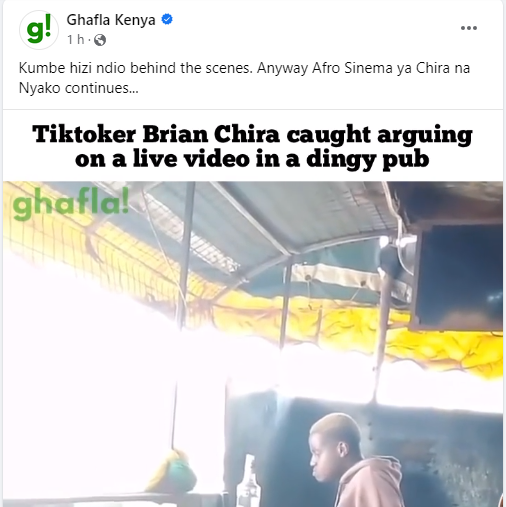Click the glass bottle in the video
Screen dimensions: 506x507
(x=248, y=481)
